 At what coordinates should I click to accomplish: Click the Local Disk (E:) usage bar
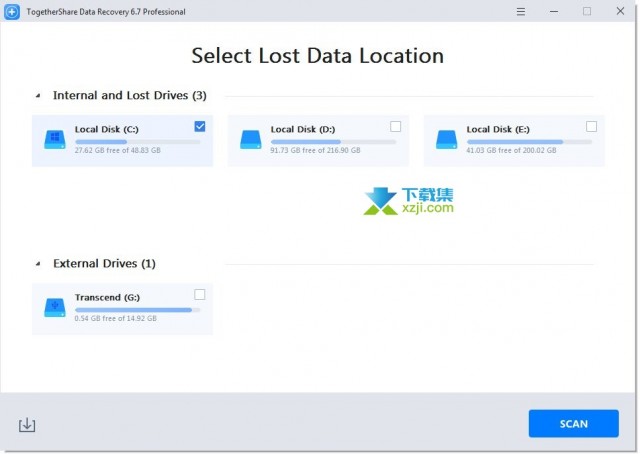(529, 142)
